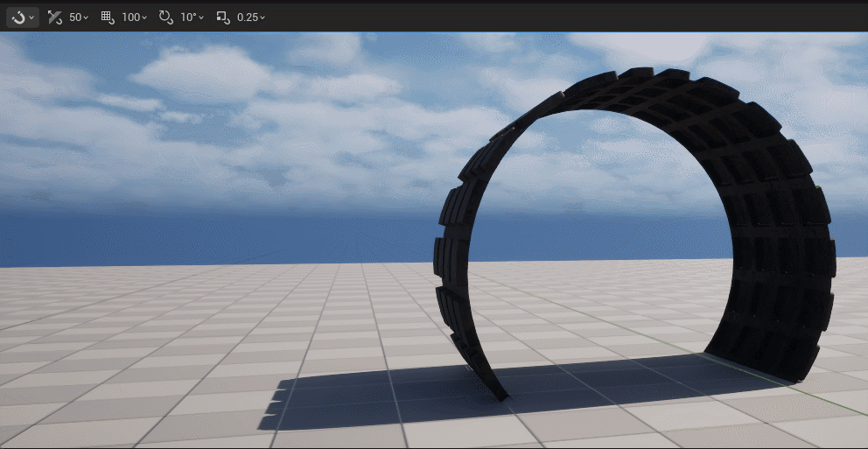Viewport: 868px width, 449px height.
Task: Expand the snapping options chevron beside magnet
Action: pos(31,18)
